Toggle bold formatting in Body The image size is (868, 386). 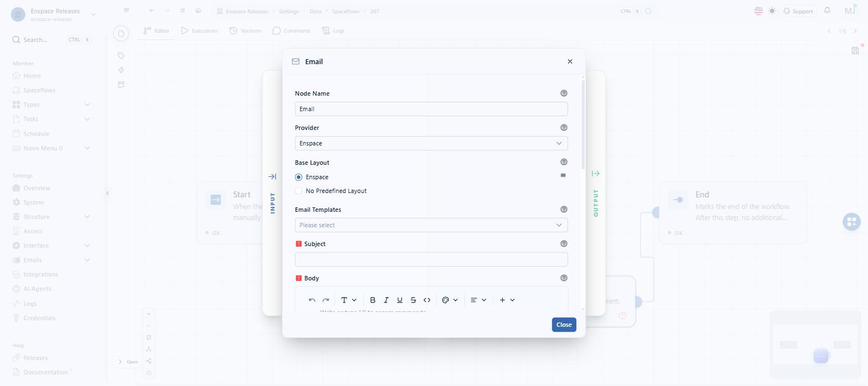[373, 300]
